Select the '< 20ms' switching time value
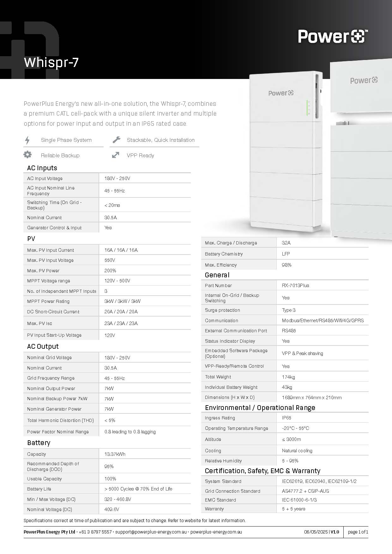 coord(112,205)
